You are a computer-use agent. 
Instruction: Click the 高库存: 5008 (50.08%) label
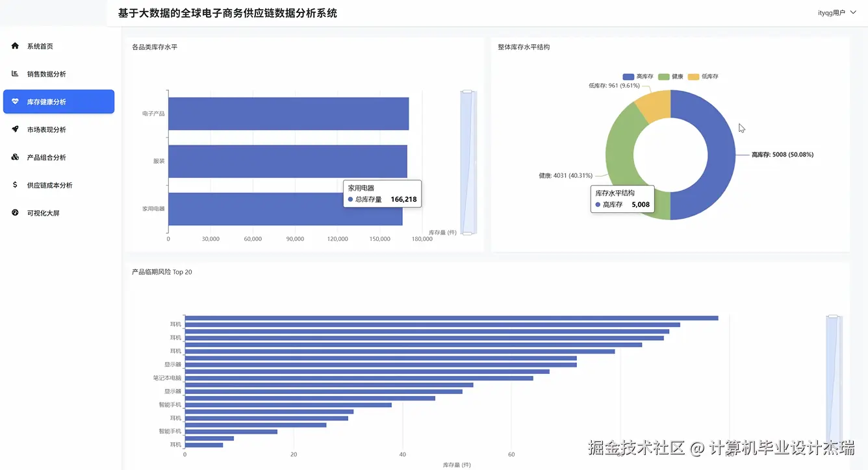click(782, 155)
